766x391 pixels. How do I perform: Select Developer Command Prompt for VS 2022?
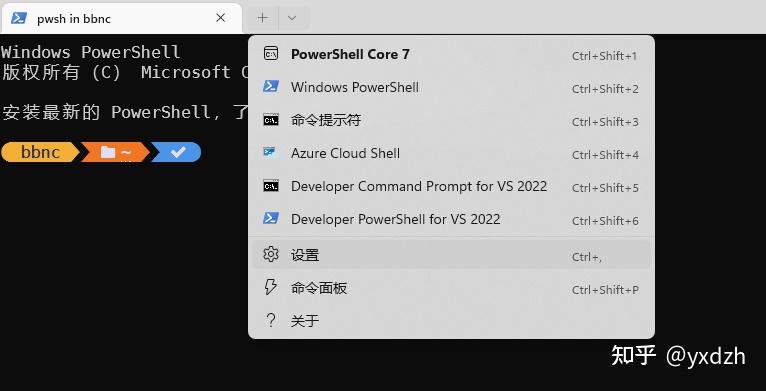click(x=451, y=186)
